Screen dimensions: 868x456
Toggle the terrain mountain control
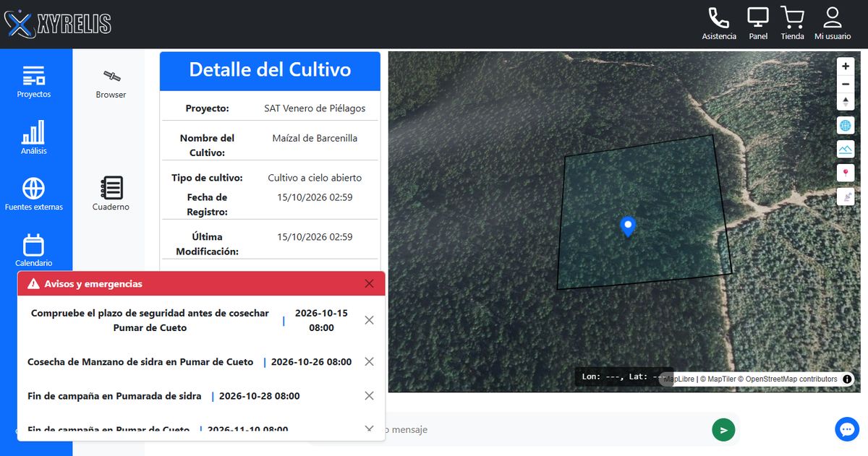tap(846, 150)
